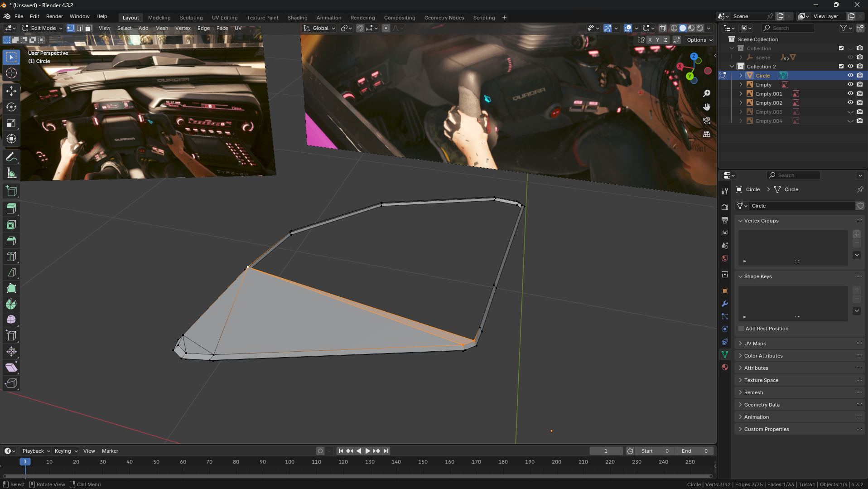Pick the Add Cube tool
Screen dimensions: 868x489
pos(11,191)
